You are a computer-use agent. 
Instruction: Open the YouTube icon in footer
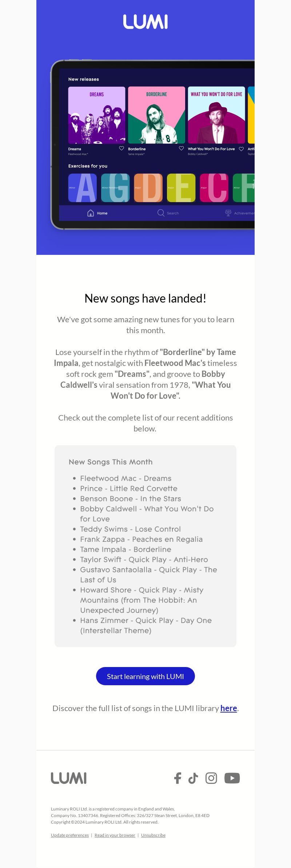coord(232,778)
